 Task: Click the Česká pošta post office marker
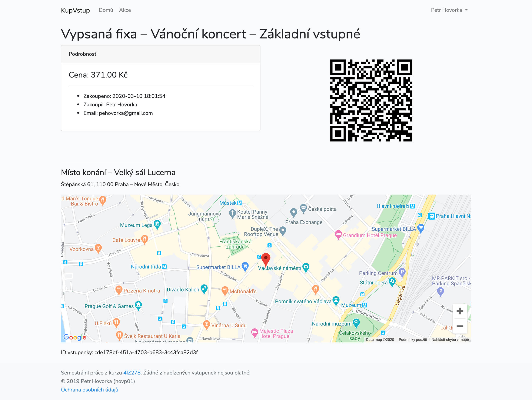tap(303, 208)
